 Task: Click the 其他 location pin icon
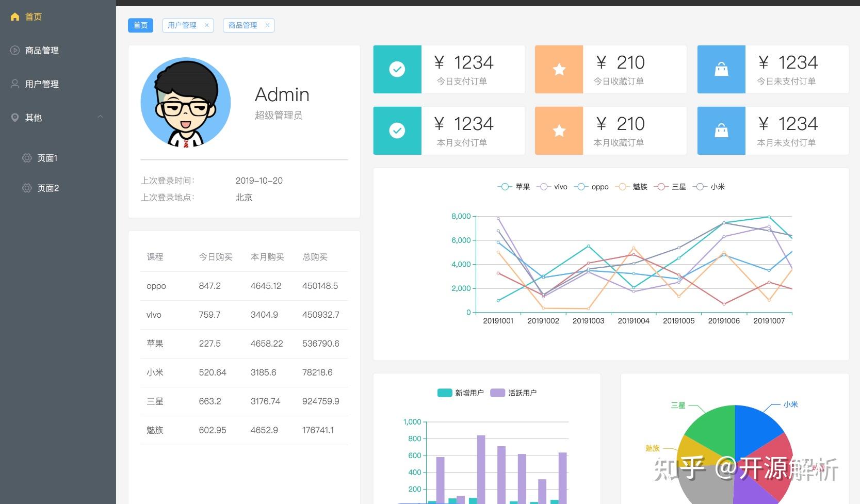[x=15, y=118]
